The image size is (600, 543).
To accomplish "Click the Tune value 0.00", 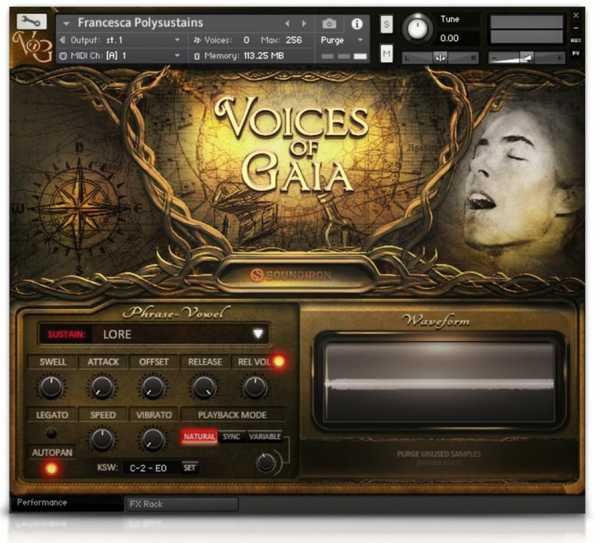I will click(x=450, y=38).
